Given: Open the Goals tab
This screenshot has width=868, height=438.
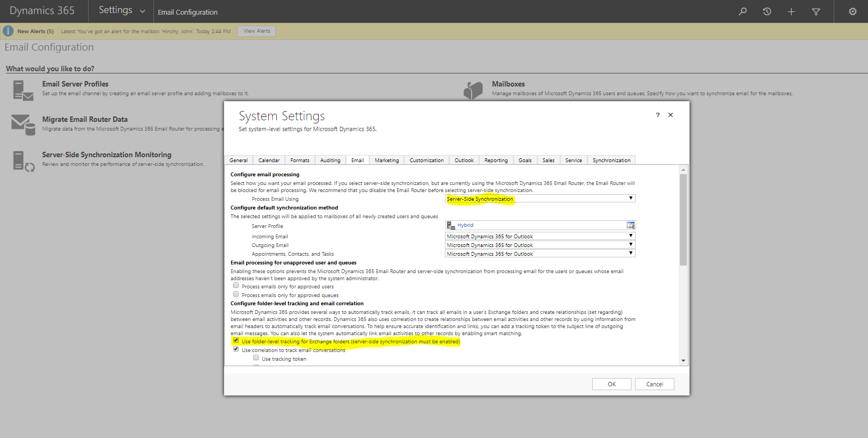Looking at the screenshot, I should click(x=525, y=160).
